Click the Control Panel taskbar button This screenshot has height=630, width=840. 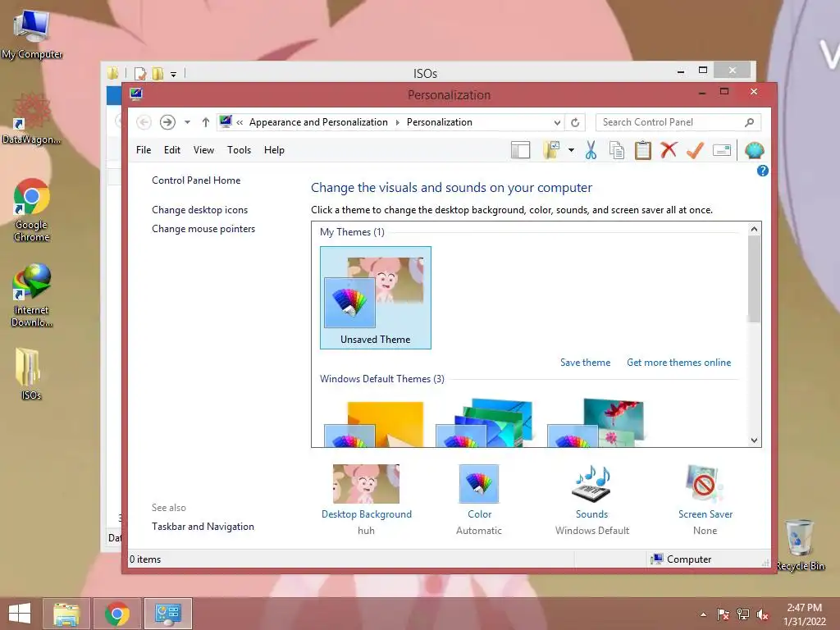pos(167,614)
